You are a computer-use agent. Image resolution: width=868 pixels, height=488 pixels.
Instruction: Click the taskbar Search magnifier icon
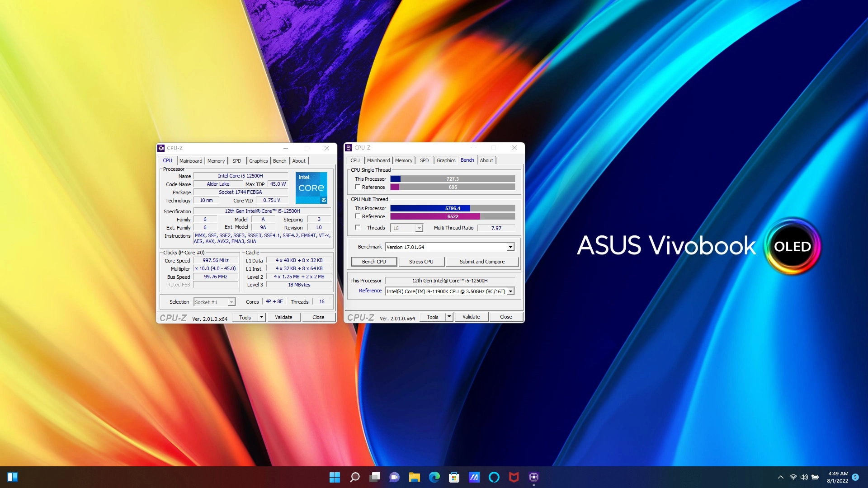355,477
